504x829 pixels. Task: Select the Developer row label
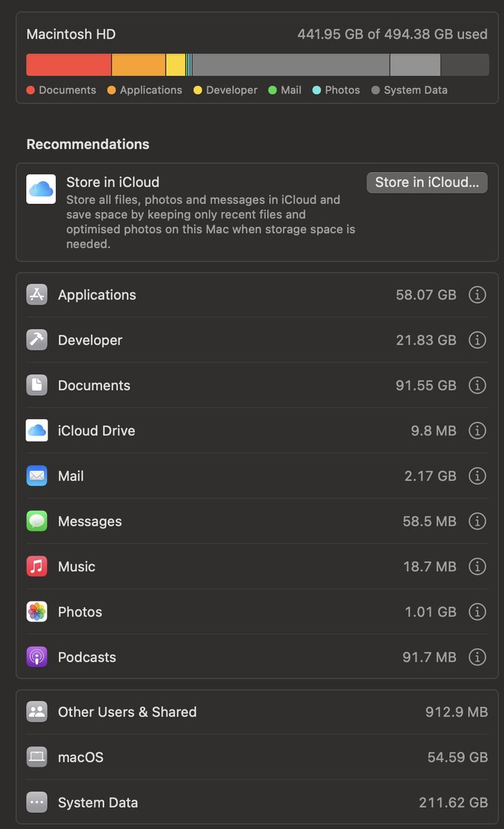point(90,340)
